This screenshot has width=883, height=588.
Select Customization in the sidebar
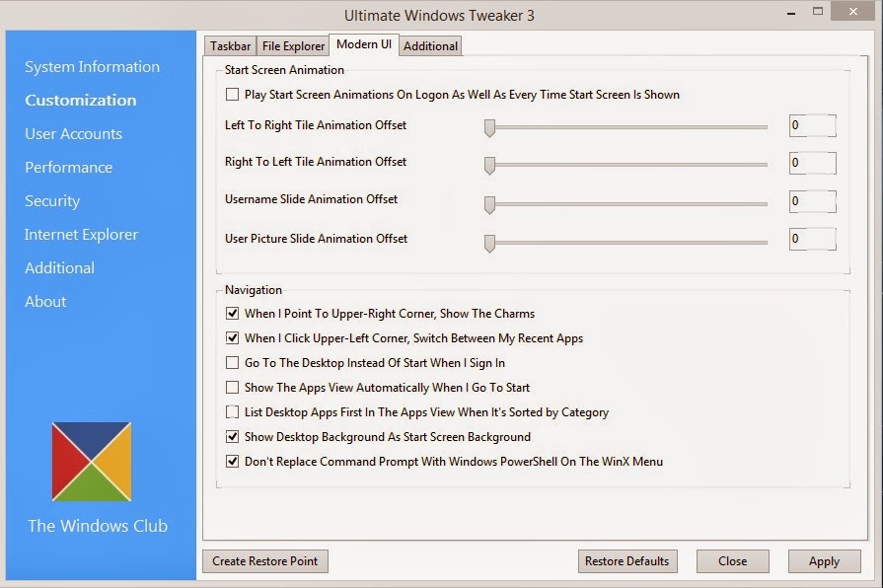[x=81, y=101]
